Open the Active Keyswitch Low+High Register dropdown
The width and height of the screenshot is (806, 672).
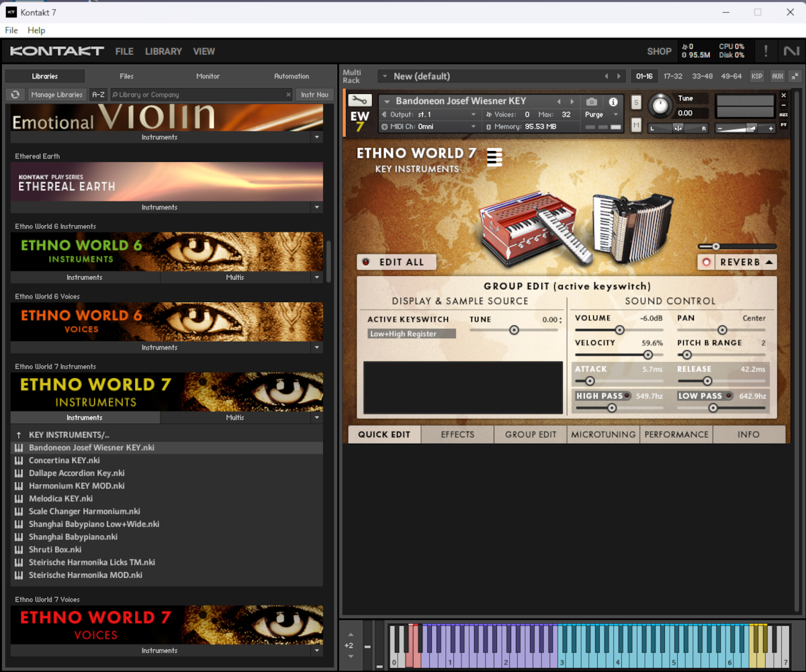click(412, 334)
